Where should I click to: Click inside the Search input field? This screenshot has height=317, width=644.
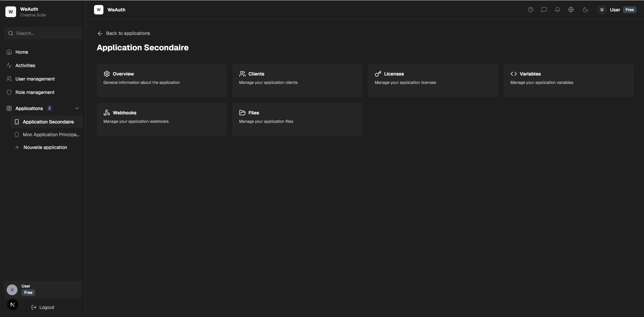pos(43,33)
